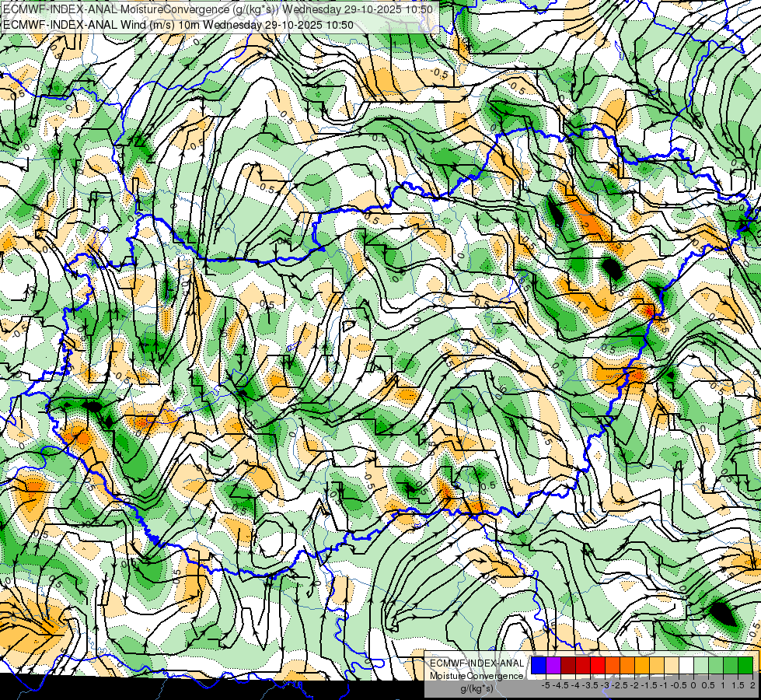
Task: Click the 'MoistureConvergence' label in the legend box
Action: coord(476,676)
